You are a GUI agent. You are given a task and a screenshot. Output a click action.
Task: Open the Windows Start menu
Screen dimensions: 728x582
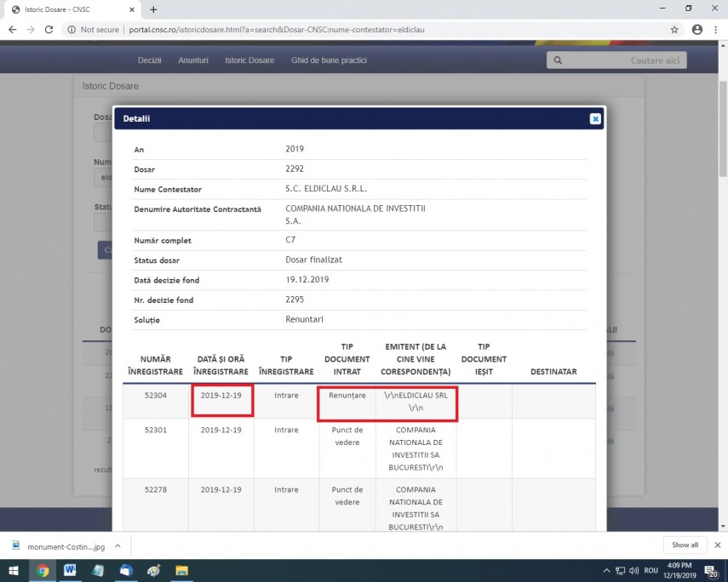[x=14, y=570]
